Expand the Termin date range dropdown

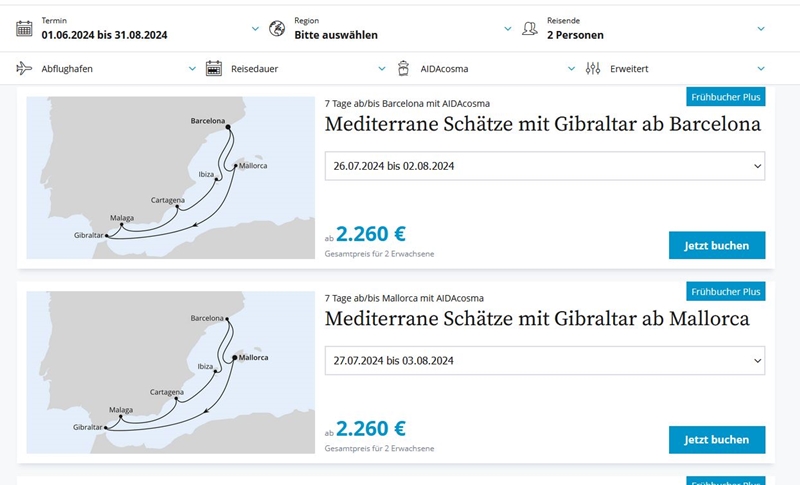tap(255, 28)
